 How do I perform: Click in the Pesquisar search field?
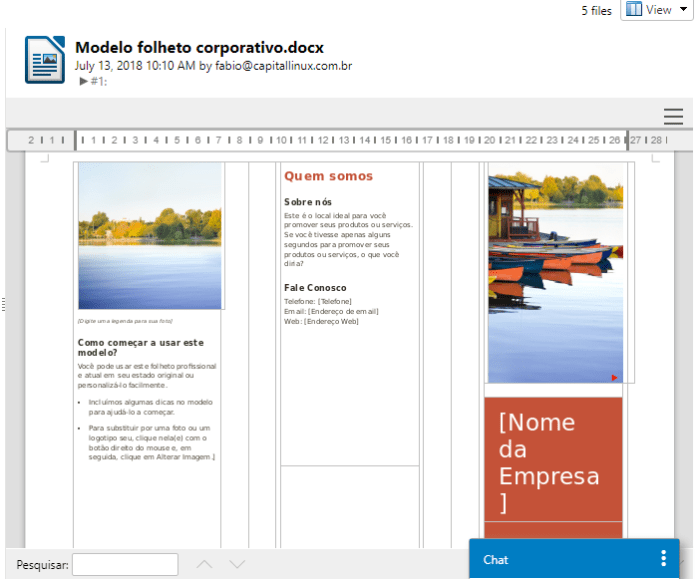(125, 564)
